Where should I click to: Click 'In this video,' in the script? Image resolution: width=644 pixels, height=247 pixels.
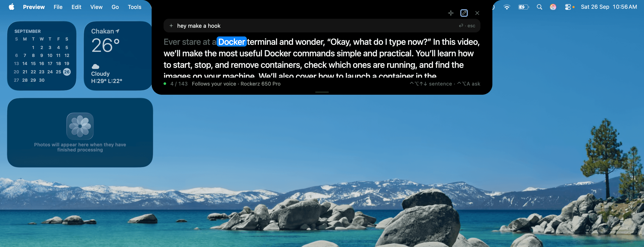(x=456, y=42)
